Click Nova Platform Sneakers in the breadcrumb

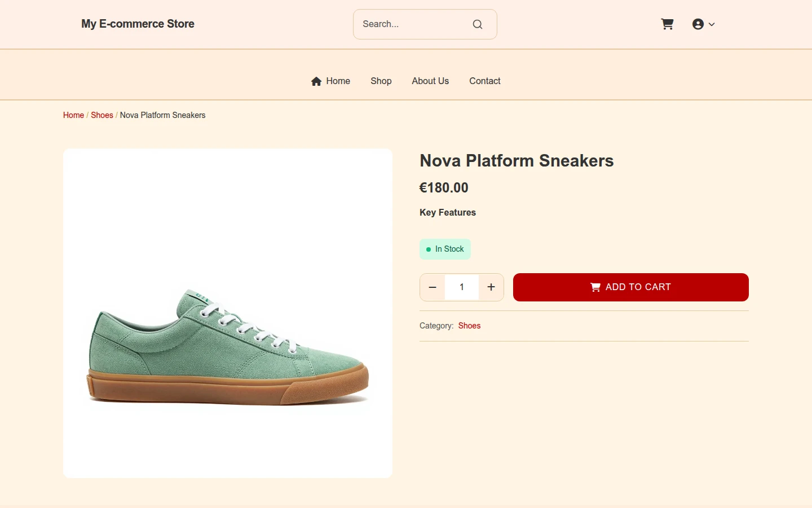pos(162,115)
